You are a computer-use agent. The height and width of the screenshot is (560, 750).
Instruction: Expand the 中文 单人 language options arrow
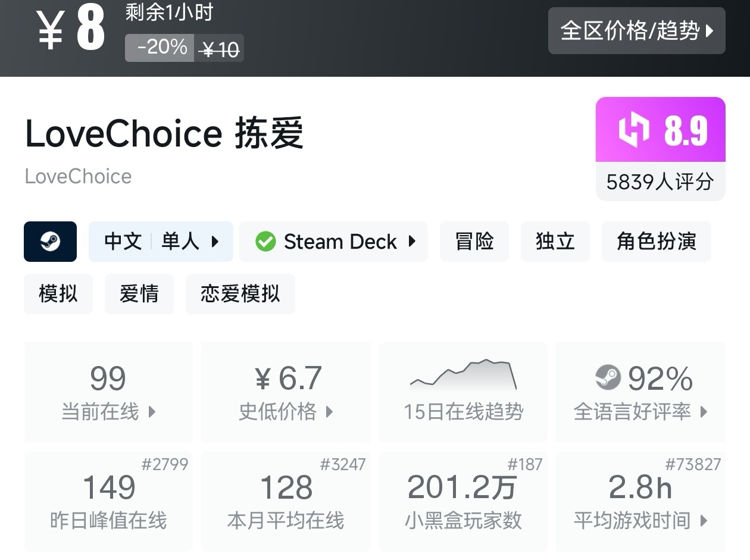(215, 242)
